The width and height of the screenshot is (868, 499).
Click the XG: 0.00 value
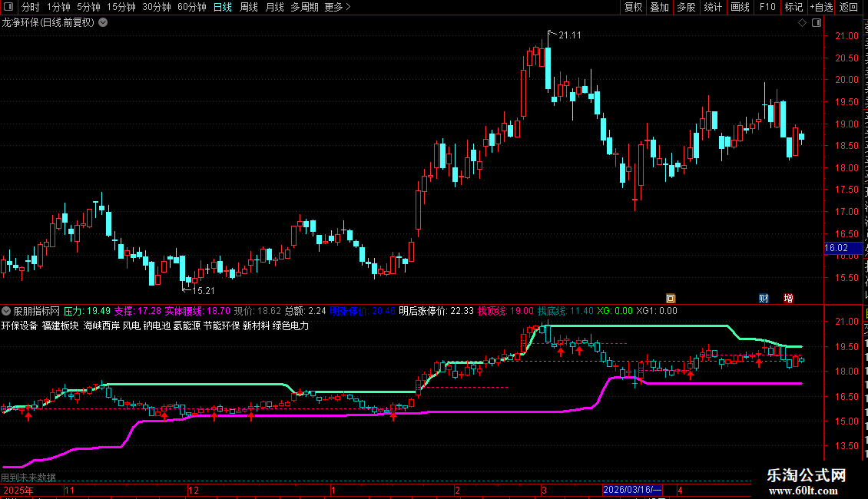[x=615, y=311]
